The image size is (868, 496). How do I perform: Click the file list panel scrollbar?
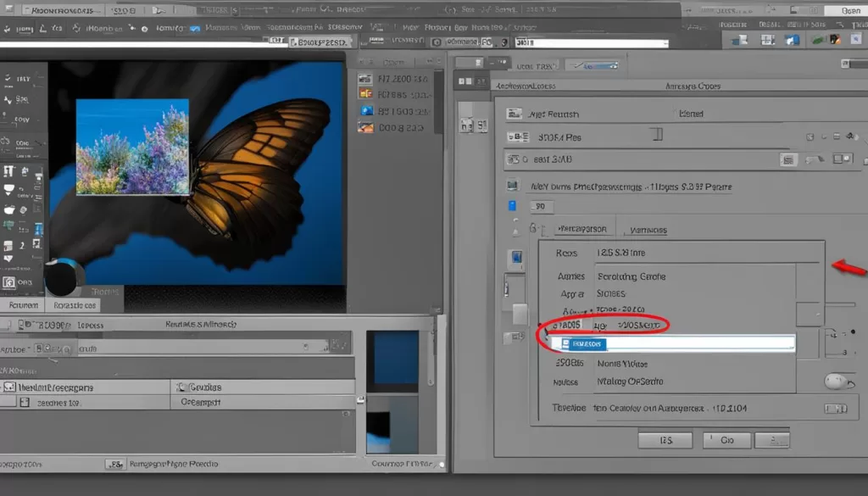point(438,103)
